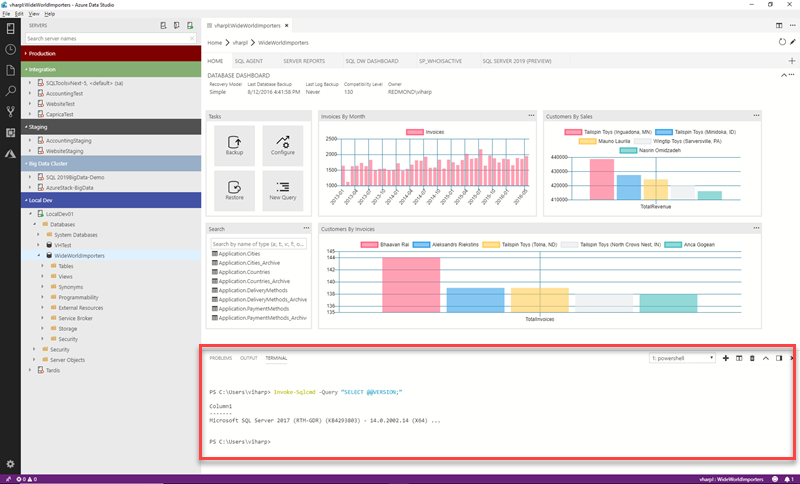Click the dashboard refresh icon
Screen dimensions: 800x484
click(782, 42)
